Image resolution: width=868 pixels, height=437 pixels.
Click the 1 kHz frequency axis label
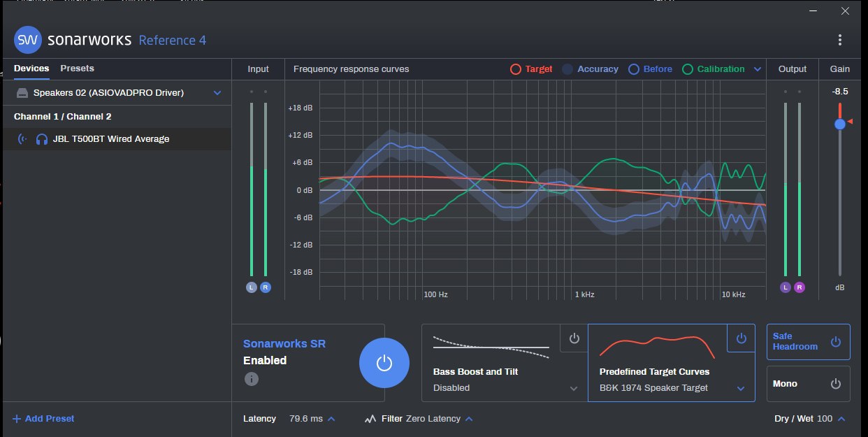[x=584, y=294]
